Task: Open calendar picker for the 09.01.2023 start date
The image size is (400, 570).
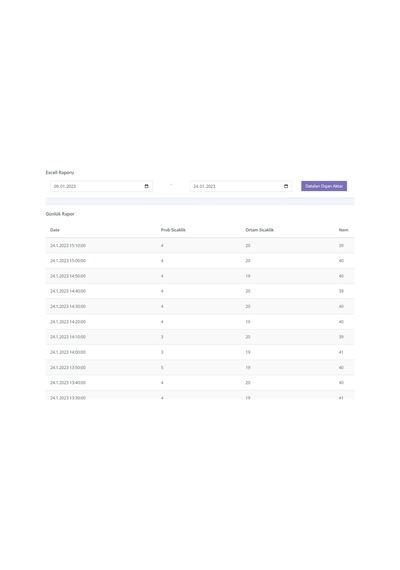Action: 147,186
